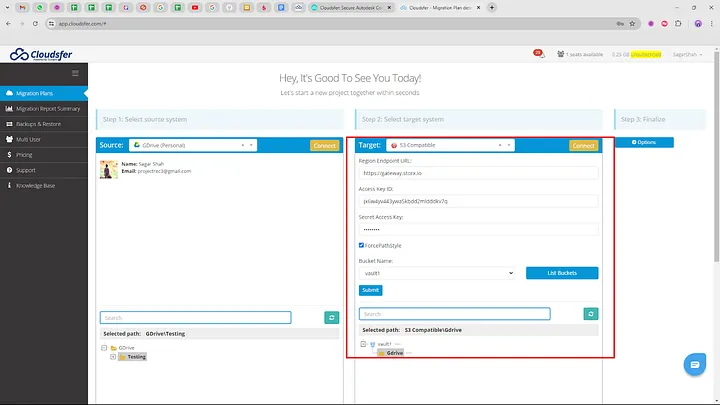
Task: Open Support in the sidebar
Action: point(44,170)
